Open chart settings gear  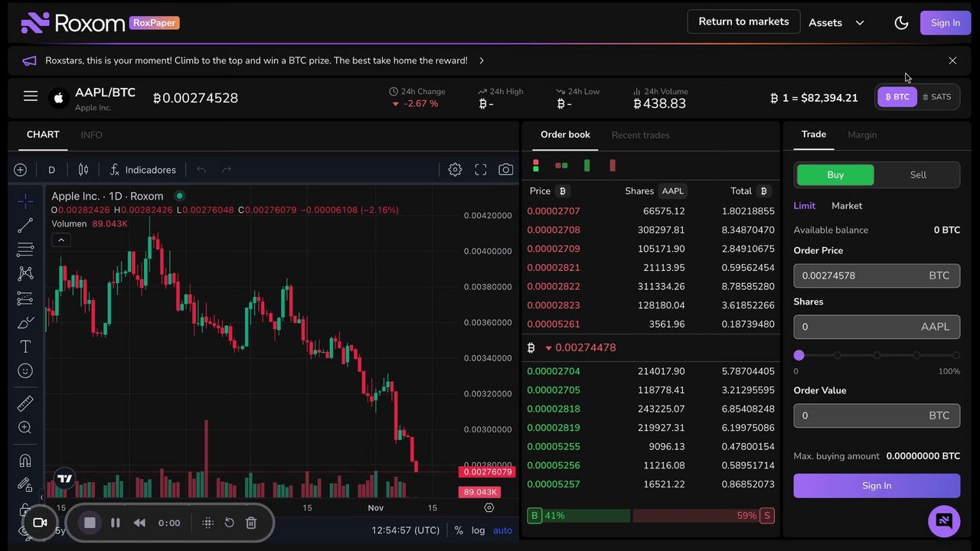point(455,170)
